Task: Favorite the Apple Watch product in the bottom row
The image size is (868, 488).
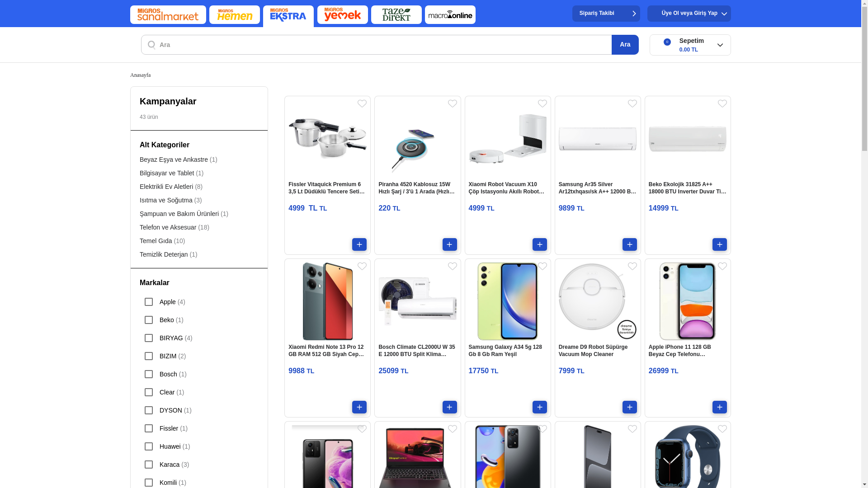Action: pyautogui.click(x=722, y=429)
